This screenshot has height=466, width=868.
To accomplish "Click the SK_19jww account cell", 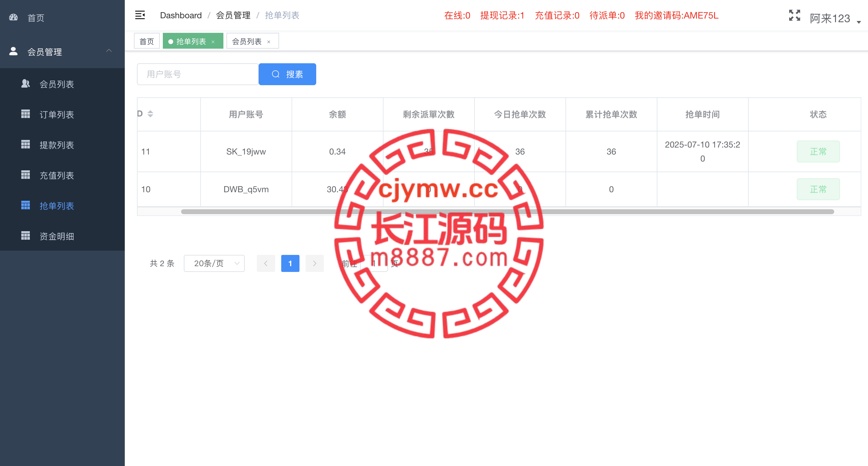I will click(x=246, y=151).
